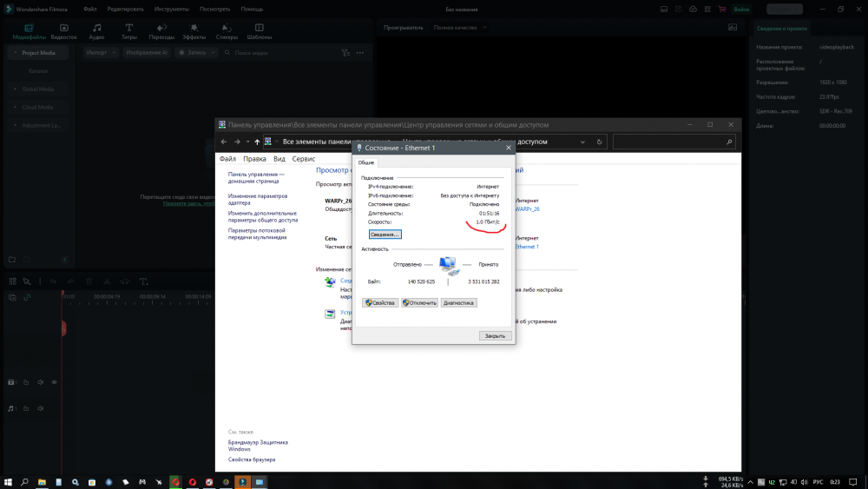
Task: Click the Сведения... button
Action: tap(385, 235)
